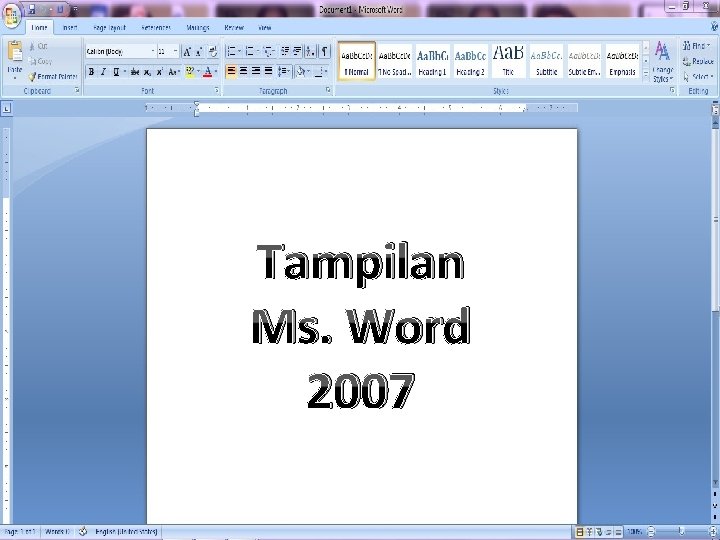
Task: Apply the Normal style
Action: tap(356, 61)
